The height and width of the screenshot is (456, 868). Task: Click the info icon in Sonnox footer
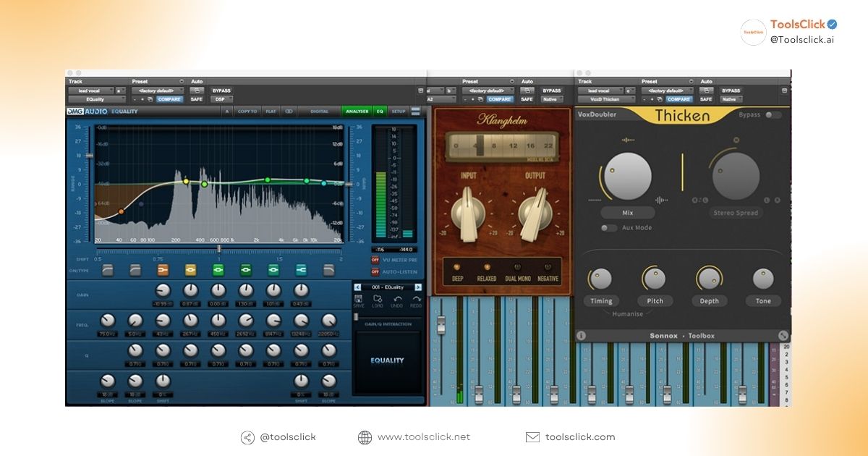pyautogui.click(x=582, y=336)
